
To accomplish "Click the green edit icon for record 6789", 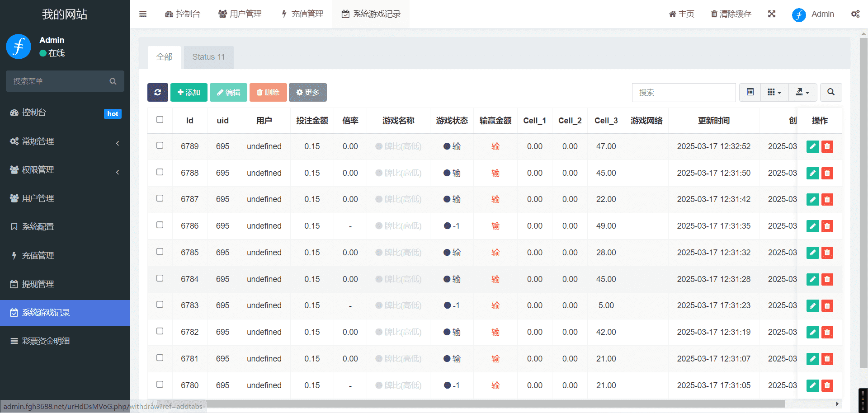I will tap(812, 146).
